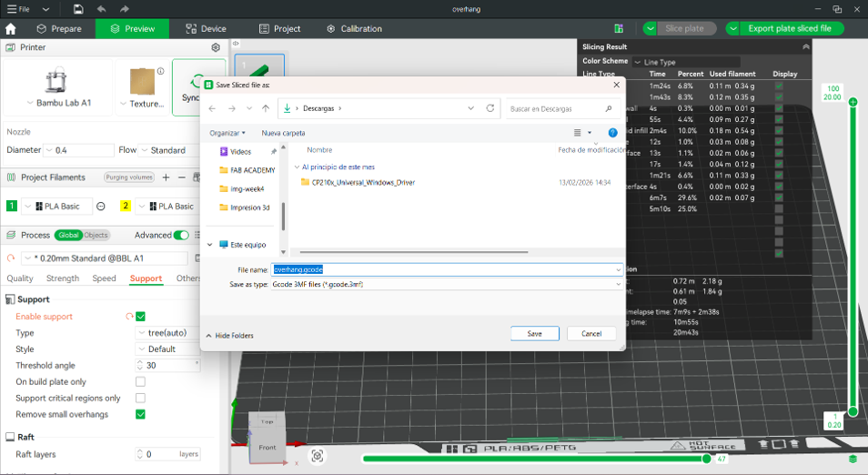Refresh the Descargas folder listing
The width and height of the screenshot is (868, 475).
point(490,108)
